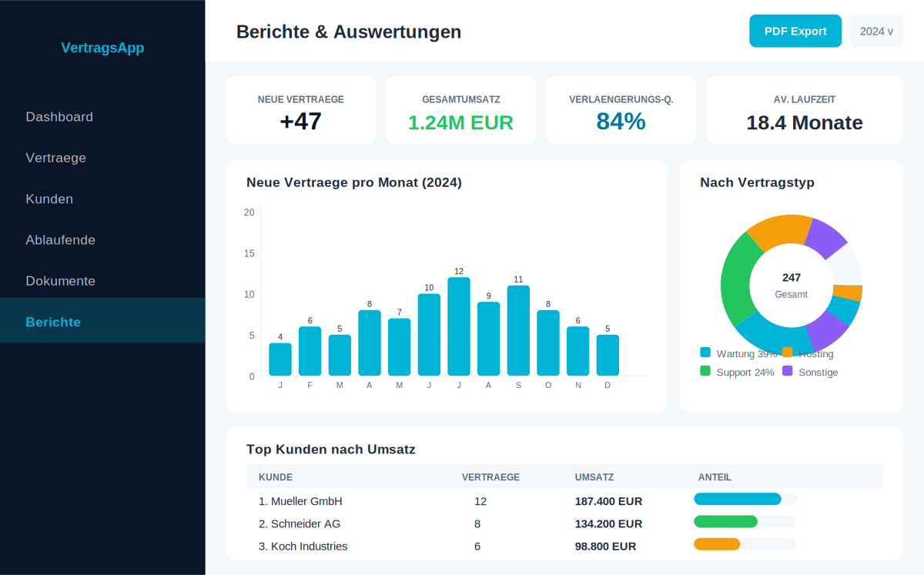
Task: Click the September bar showing 11
Action: (x=518, y=331)
